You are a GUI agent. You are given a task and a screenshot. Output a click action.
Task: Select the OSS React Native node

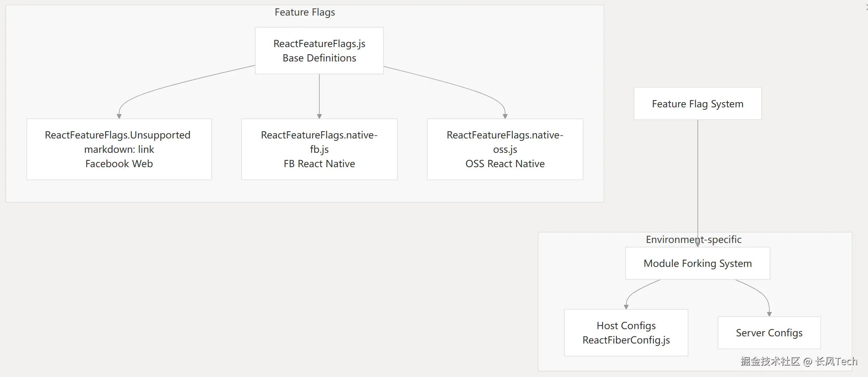pyautogui.click(x=505, y=149)
